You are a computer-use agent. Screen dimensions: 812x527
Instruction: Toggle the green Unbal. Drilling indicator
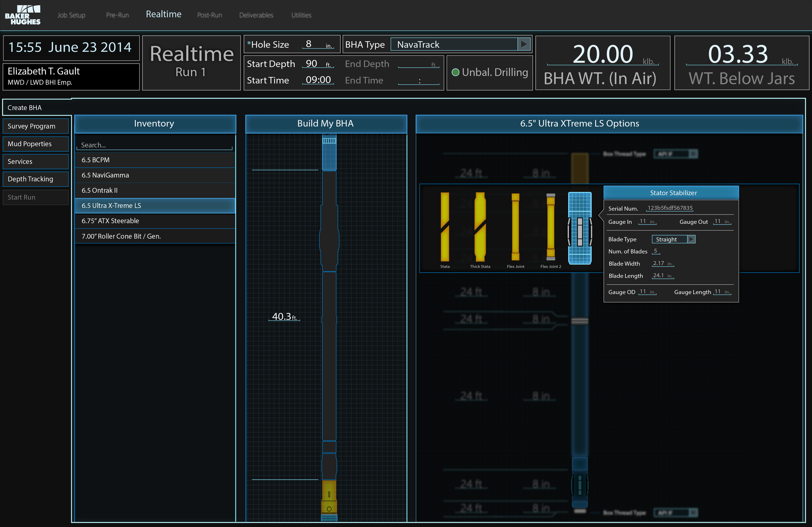tap(455, 72)
